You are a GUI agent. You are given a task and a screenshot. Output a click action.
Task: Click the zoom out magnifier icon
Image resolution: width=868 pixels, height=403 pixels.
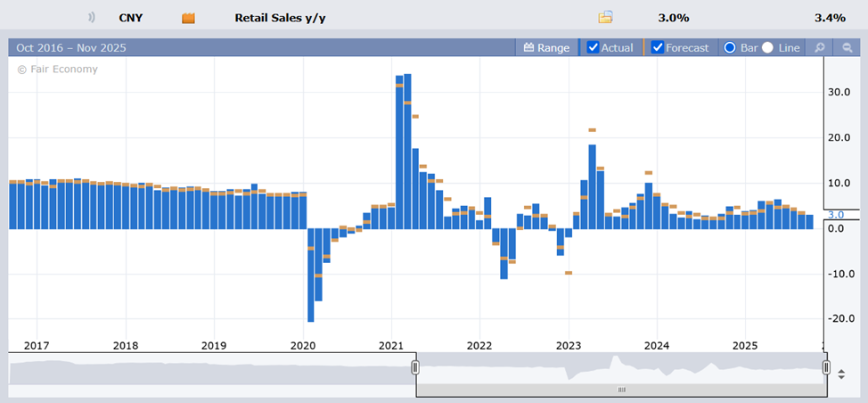tap(847, 48)
